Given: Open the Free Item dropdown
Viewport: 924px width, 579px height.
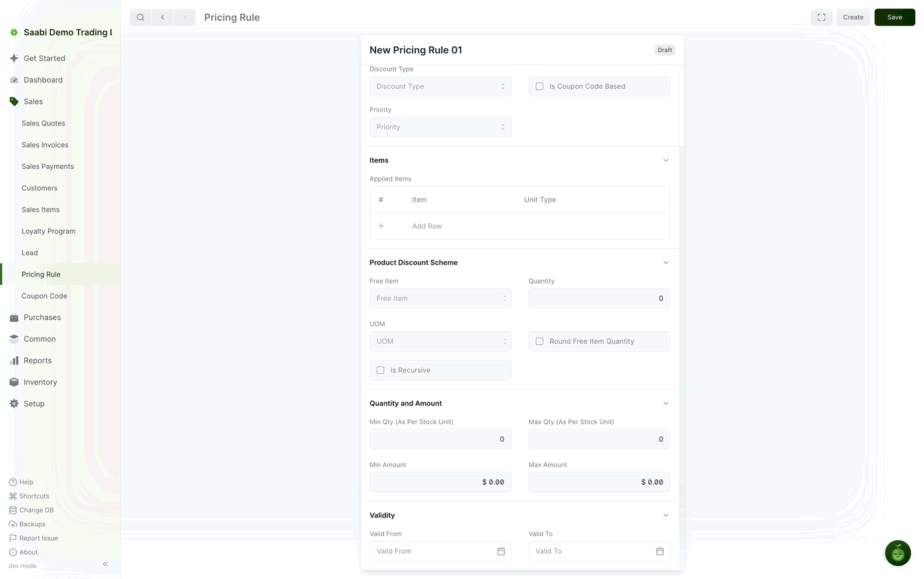Looking at the screenshot, I should pyautogui.click(x=440, y=299).
